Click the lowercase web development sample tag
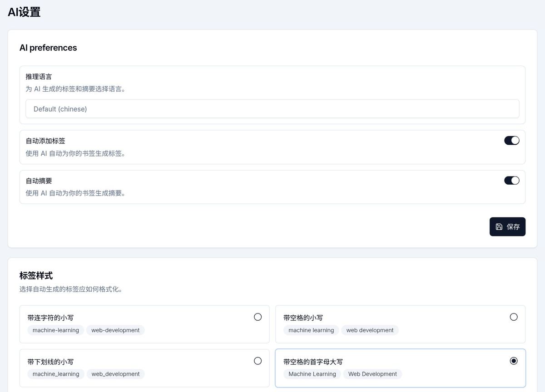Viewport: 545px width, 392px height. [370, 330]
